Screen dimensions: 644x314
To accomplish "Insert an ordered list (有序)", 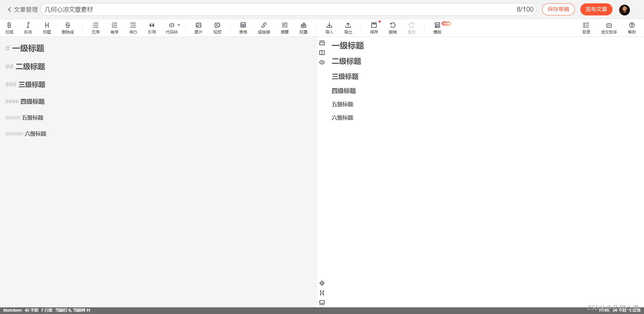I will (114, 28).
